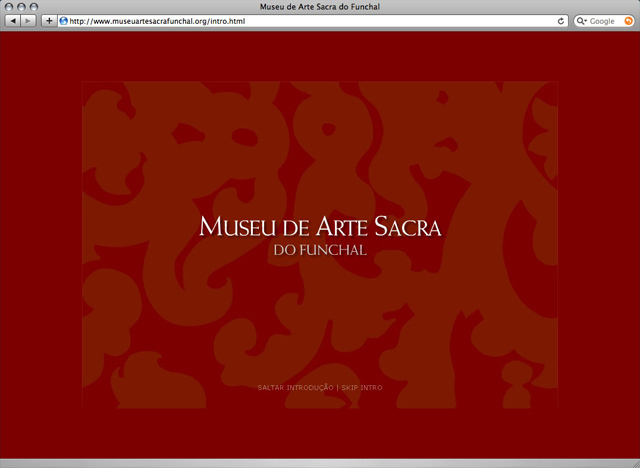Viewport: 640px width, 468px height.
Task: Click the SKIP INTRO link
Action: (x=362, y=387)
